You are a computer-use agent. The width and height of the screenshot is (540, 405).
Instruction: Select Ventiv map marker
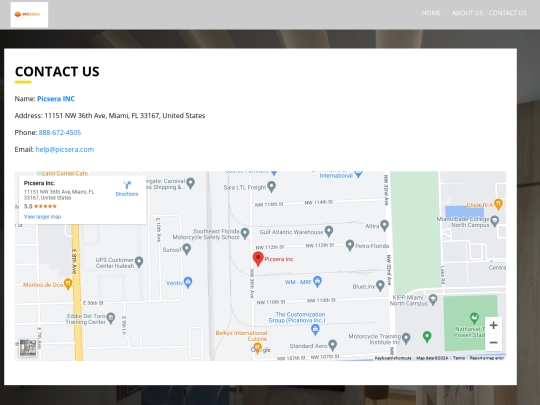click(188, 282)
